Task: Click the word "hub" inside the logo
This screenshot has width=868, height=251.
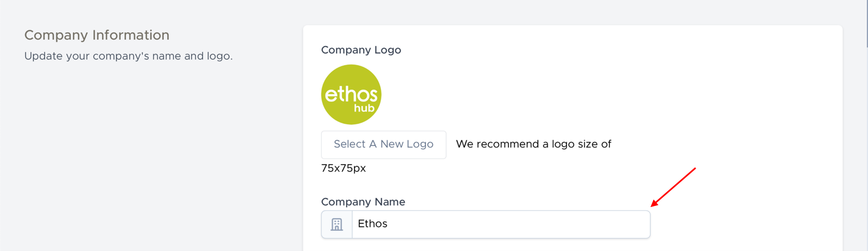Action: point(364,108)
